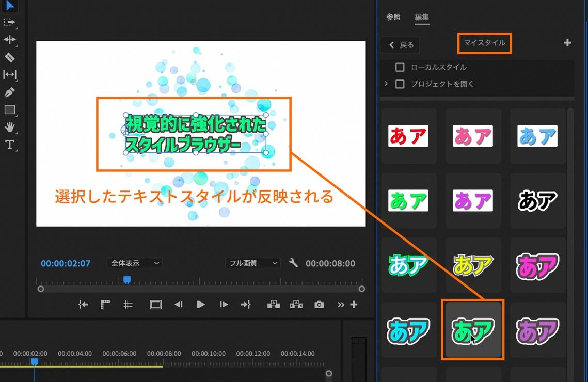
Task: Check the プロジェクトを開く checkbox
Action: (x=400, y=84)
